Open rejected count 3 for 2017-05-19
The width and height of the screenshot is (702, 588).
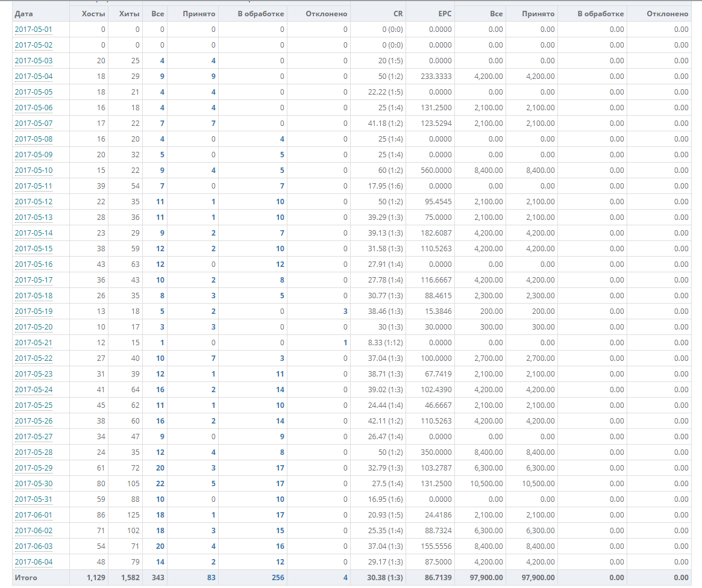[x=345, y=311]
